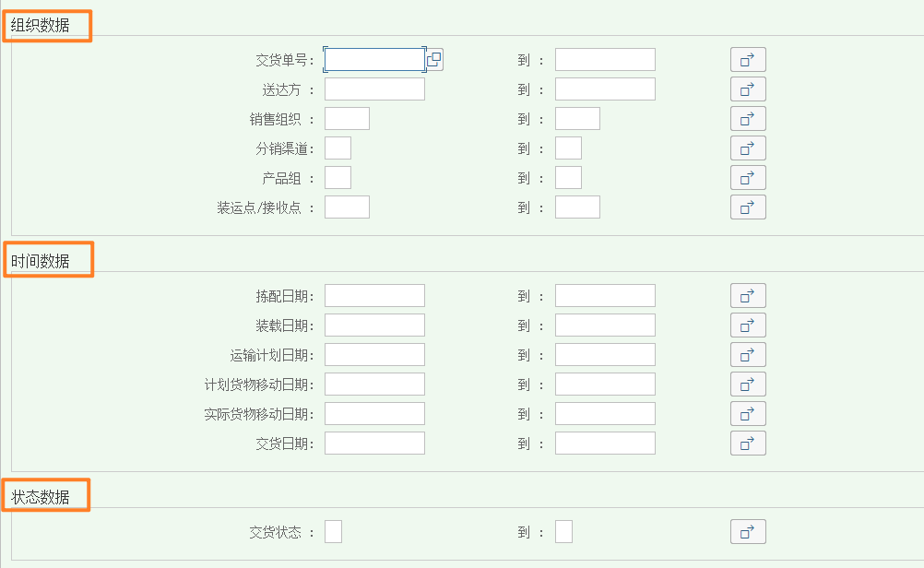
Task: Open multiple selection for 销售组织 row
Action: (x=748, y=119)
